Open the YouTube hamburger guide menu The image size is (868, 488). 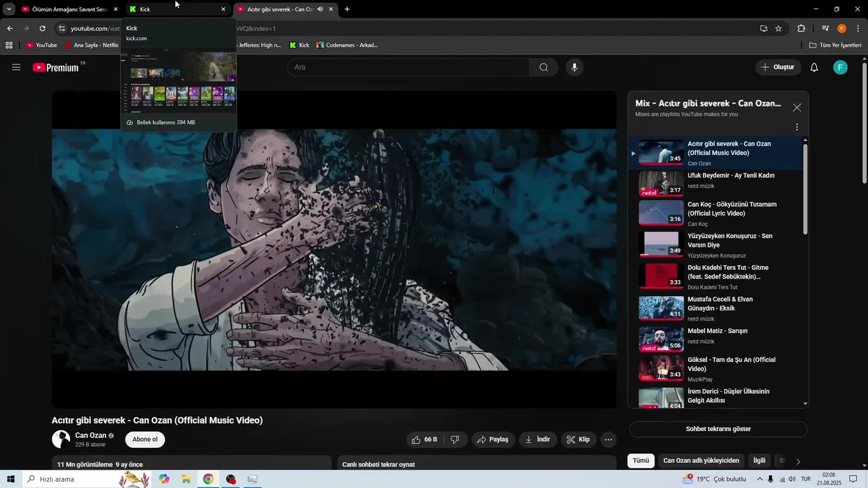click(x=16, y=67)
